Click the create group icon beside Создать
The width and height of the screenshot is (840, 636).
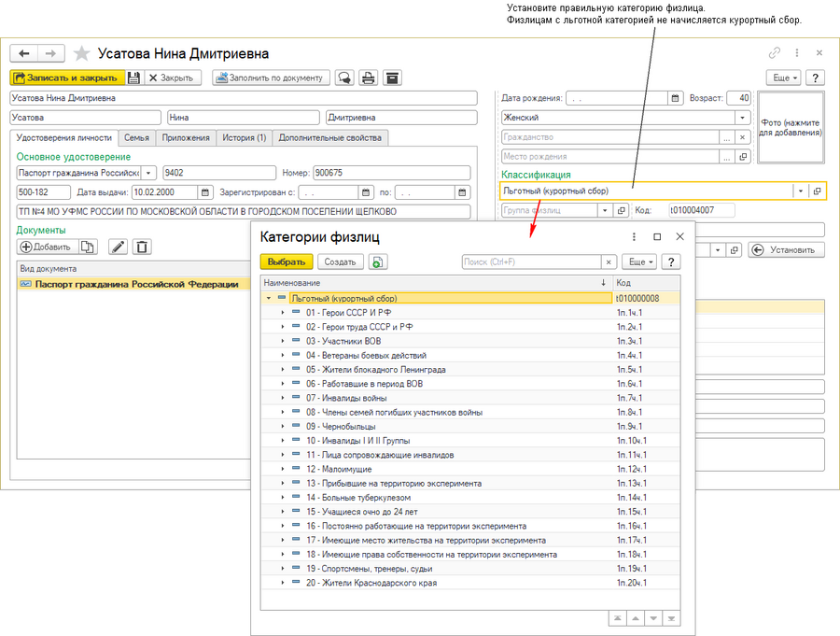coord(377,262)
